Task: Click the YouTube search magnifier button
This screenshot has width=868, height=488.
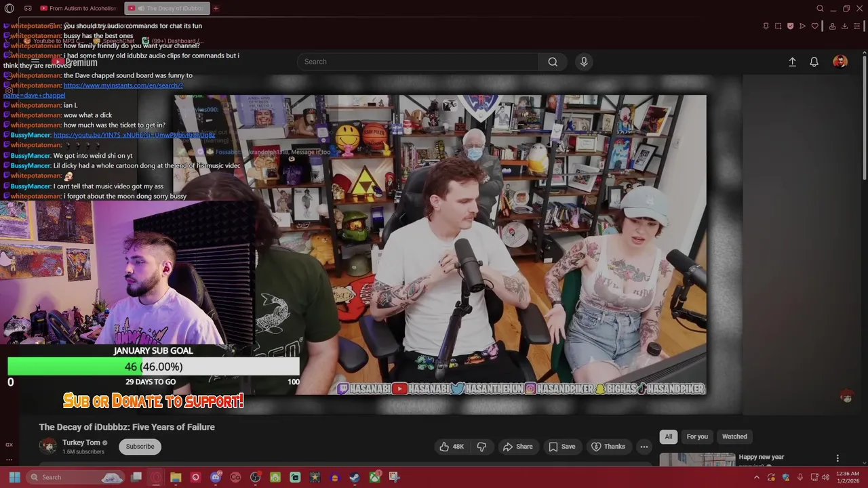Action: click(553, 62)
